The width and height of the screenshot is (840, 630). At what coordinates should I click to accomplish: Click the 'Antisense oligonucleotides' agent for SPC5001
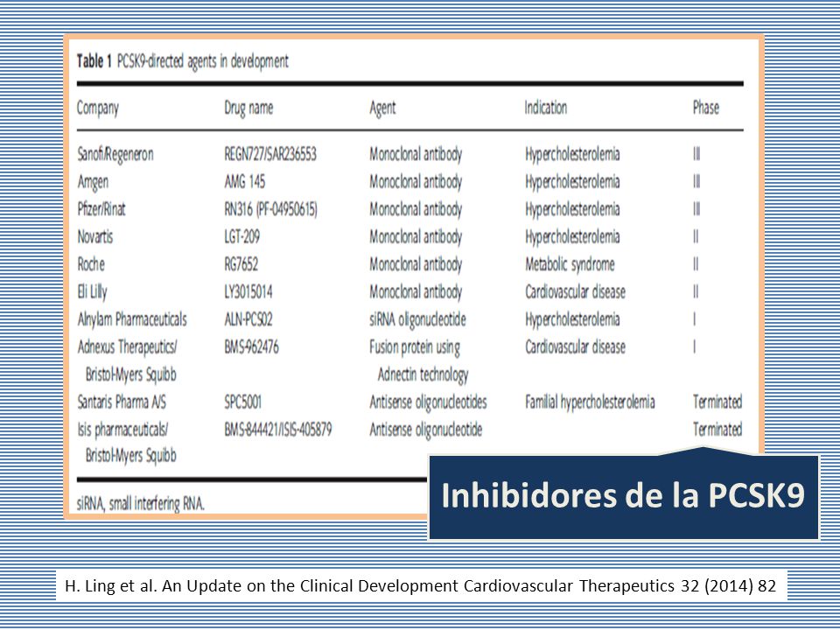[x=428, y=402]
